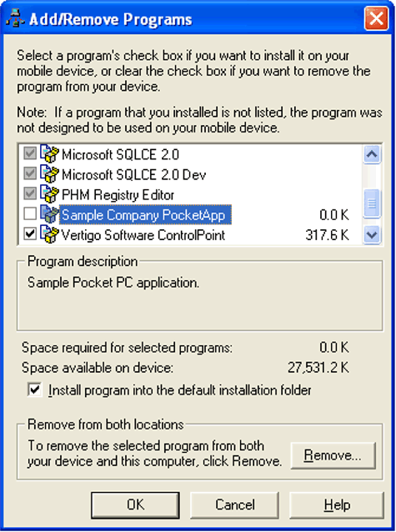The image size is (396, 532).
Task: Click the Vertigo Software ControlPoint package icon
Action: point(49,234)
